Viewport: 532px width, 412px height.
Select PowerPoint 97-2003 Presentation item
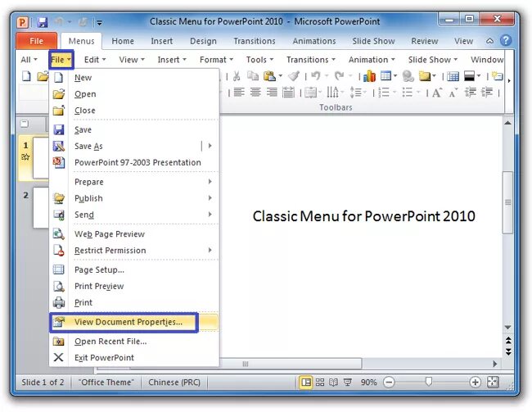[x=134, y=162]
